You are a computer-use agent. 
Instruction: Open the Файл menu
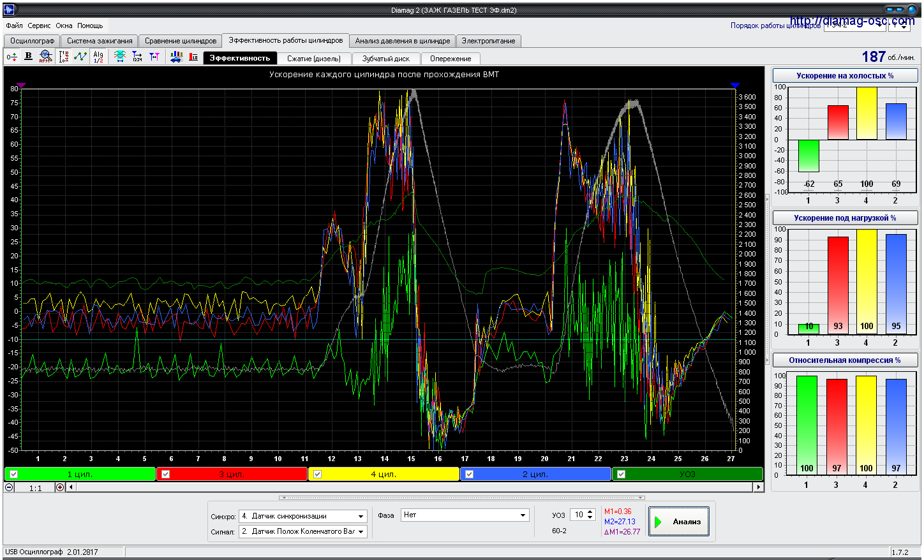(x=14, y=26)
